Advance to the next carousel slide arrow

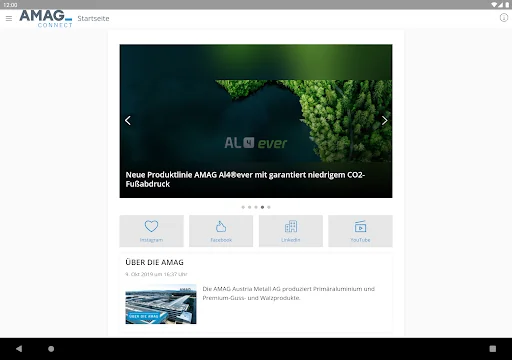[384, 120]
